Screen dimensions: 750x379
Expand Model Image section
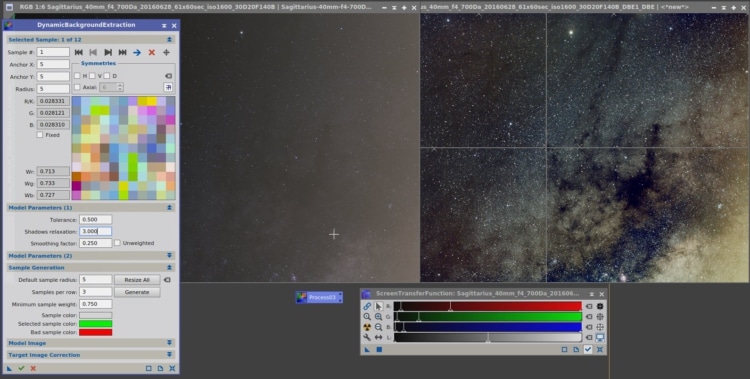(169, 343)
